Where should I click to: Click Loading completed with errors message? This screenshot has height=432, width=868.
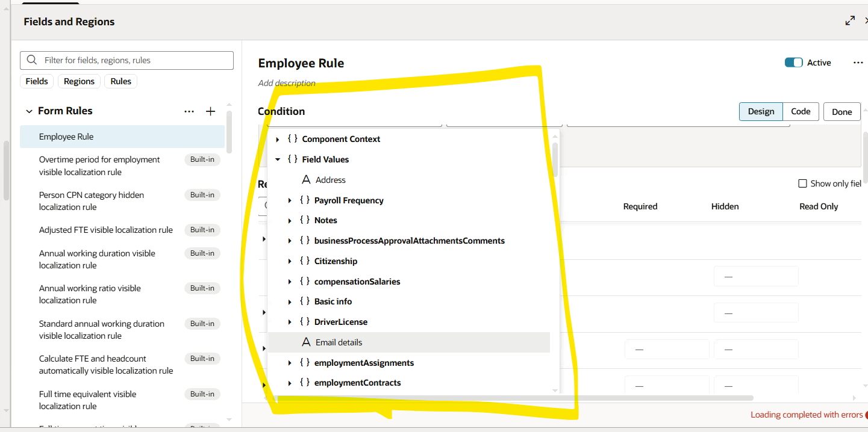coord(807,415)
